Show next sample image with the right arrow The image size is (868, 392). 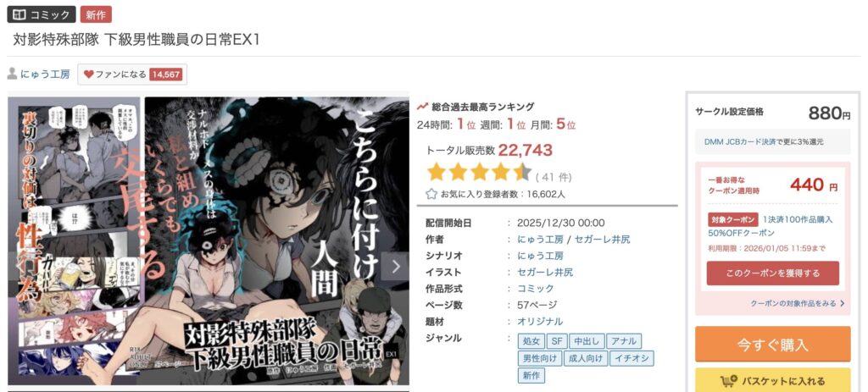395,267
